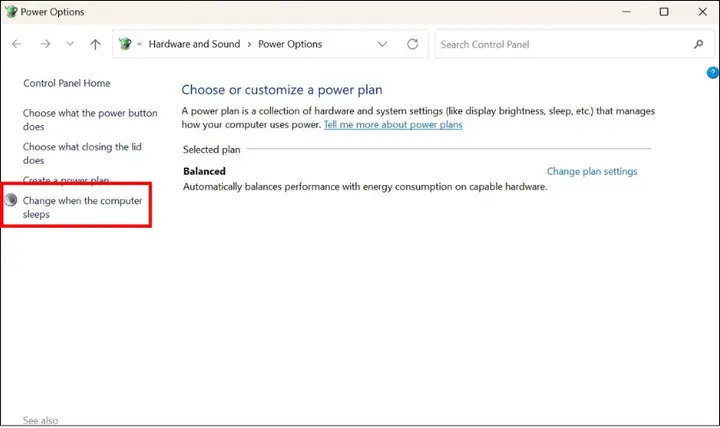720x428 pixels.
Task: Go forward using the forward arrow
Action: tap(45, 44)
